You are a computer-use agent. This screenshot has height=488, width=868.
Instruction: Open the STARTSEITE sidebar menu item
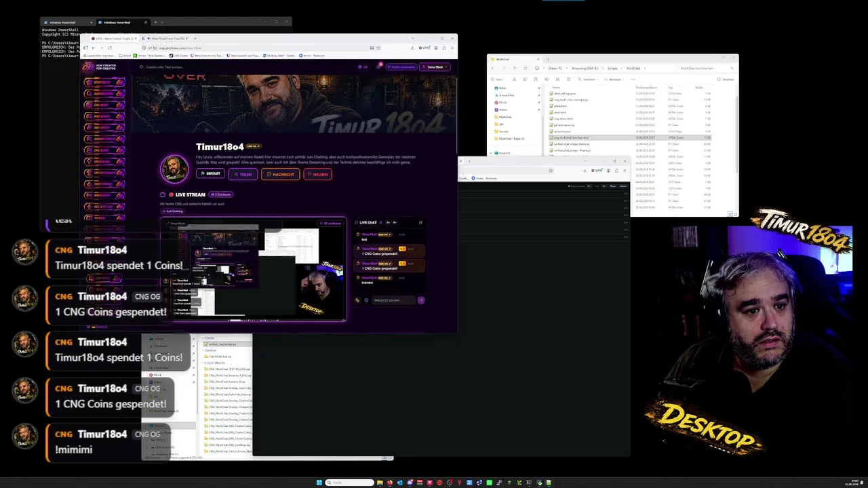coord(104,82)
